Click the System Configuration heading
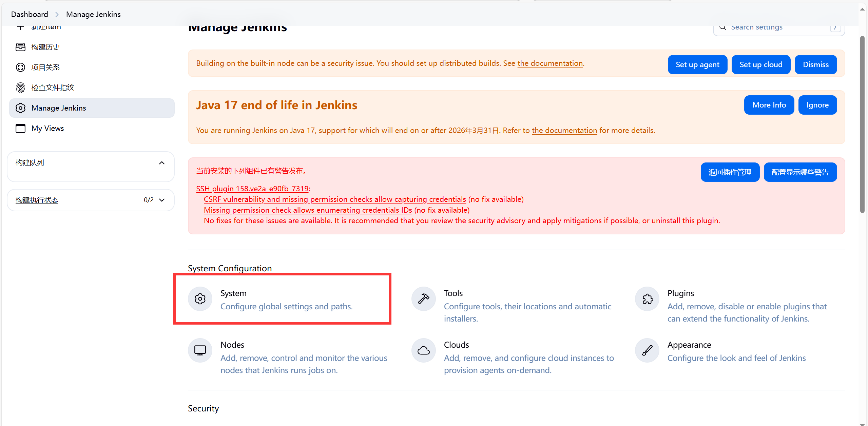The image size is (868, 426). [230, 268]
